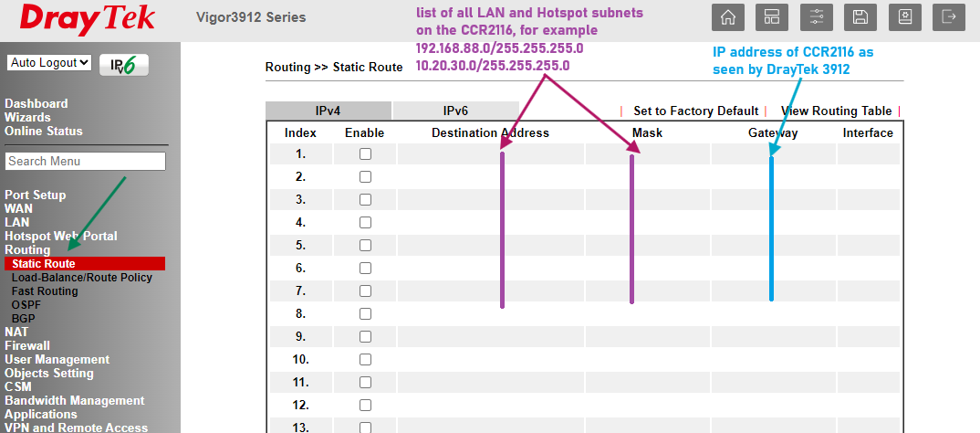Open the sliders settings icon
980x433 pixels.
pyautogui.click(x=817, y=17)
